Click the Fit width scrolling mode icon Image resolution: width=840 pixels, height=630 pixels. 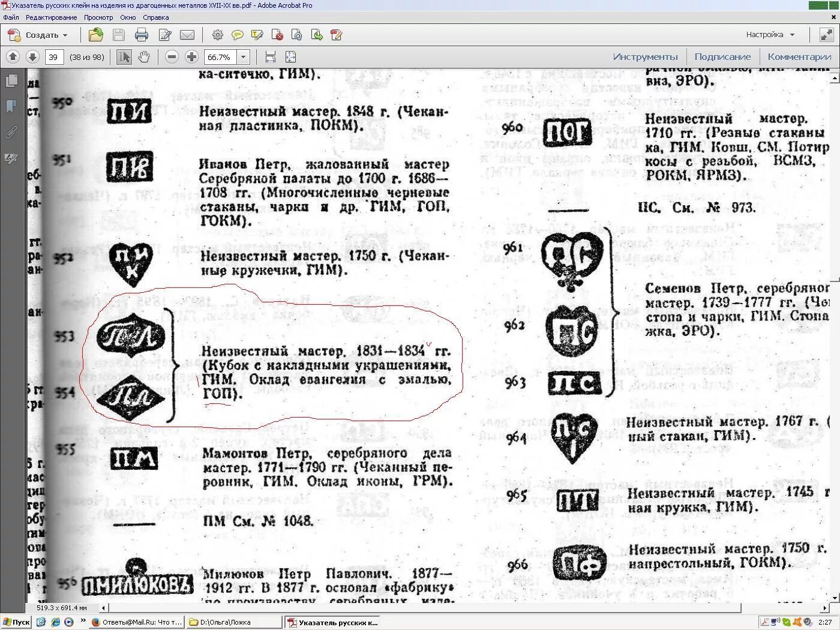271,57
